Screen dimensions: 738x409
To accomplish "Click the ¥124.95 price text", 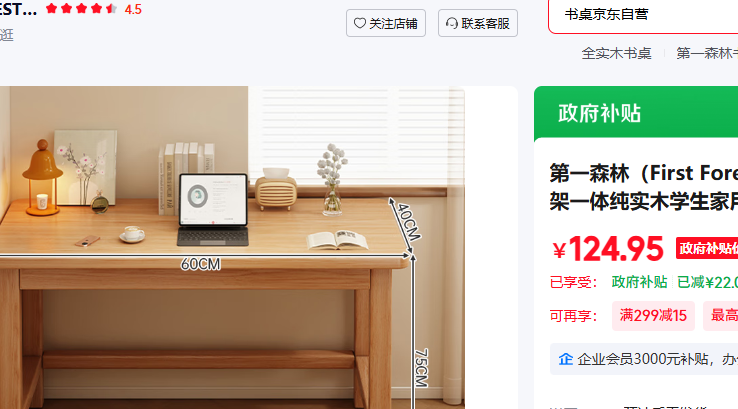I will (x=608, y=249).
